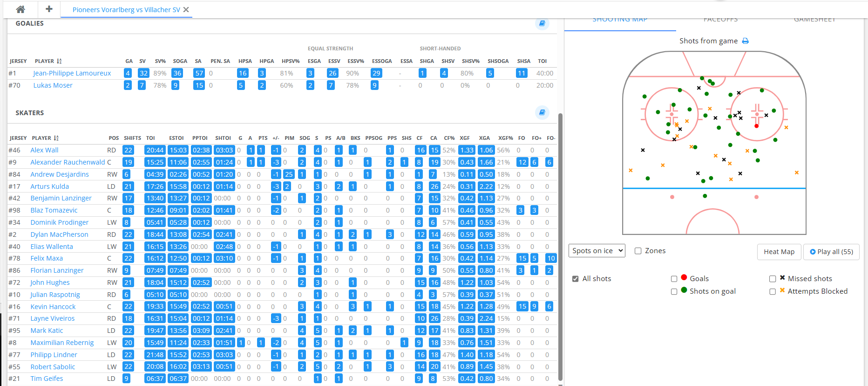The height and width of the screenshot is (386, 868).
Task: Click the red goal dot on rink
Action: pyautogui.click(x=756, y=126)
